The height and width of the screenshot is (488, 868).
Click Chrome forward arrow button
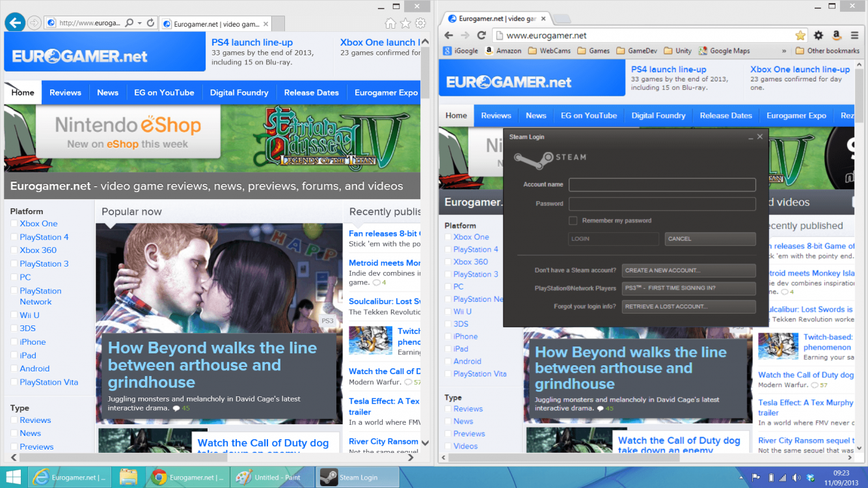(x=465, y=35)
